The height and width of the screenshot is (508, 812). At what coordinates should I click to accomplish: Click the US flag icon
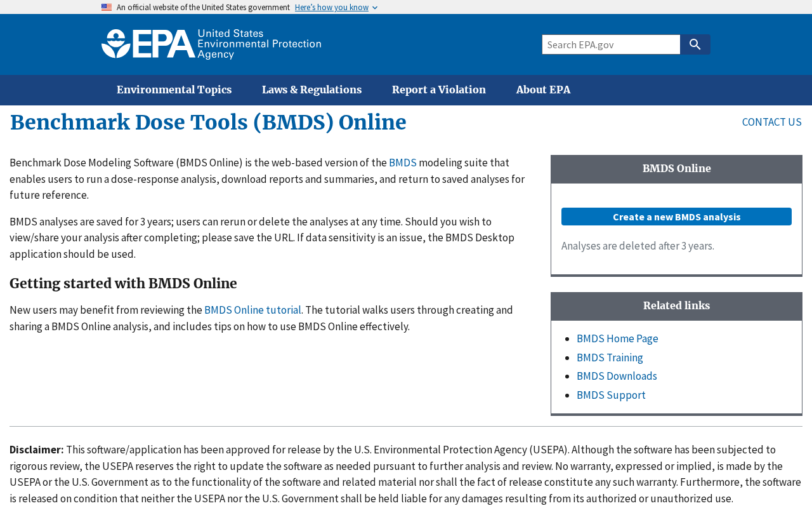coord(107,8)
